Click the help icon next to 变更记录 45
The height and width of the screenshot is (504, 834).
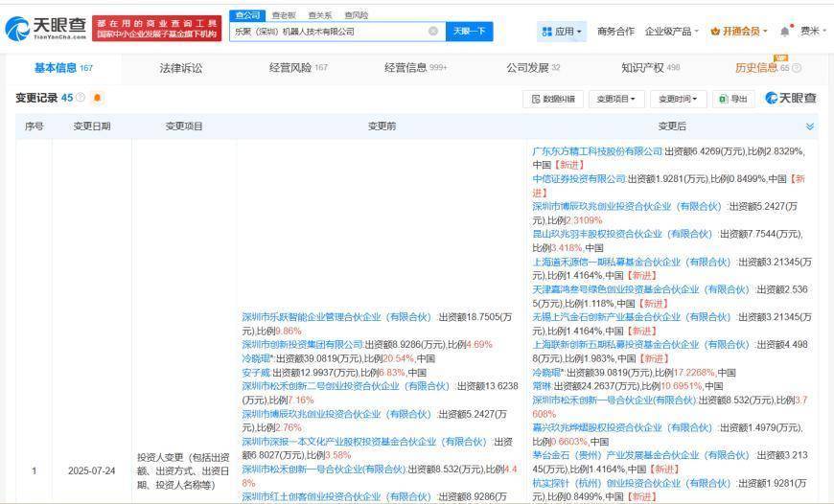click(x=81, y=98)
